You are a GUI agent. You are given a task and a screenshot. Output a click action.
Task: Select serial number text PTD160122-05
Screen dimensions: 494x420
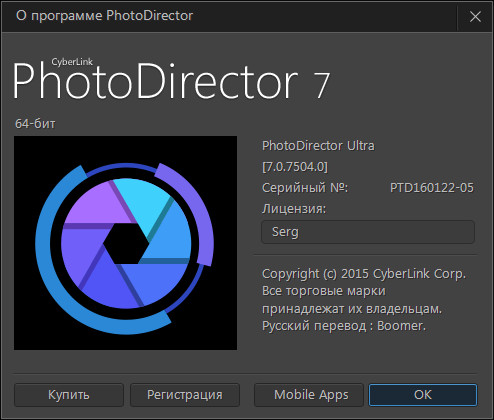432,188
